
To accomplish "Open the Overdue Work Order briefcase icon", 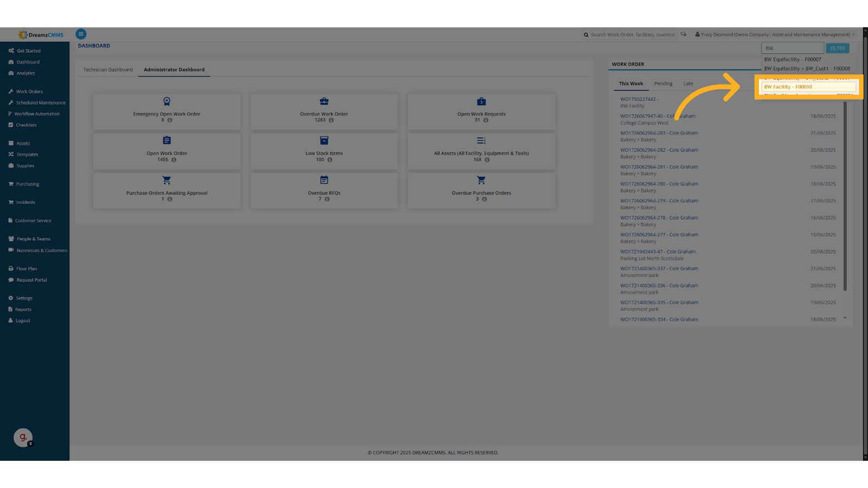I will [324, 101].
